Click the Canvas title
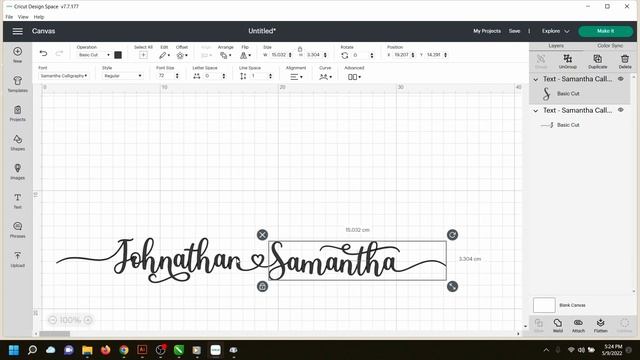The height and width of the screenshot is (360, 640). point(43,31)
